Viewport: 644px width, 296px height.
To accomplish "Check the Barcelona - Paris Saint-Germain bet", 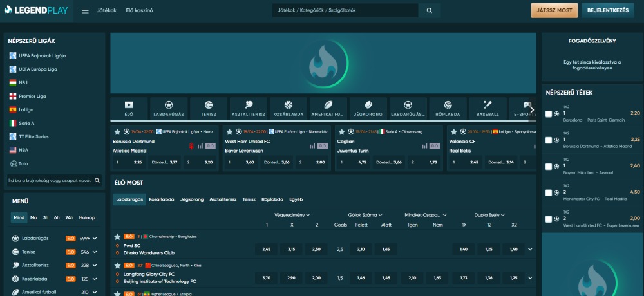I will point(548,114).
